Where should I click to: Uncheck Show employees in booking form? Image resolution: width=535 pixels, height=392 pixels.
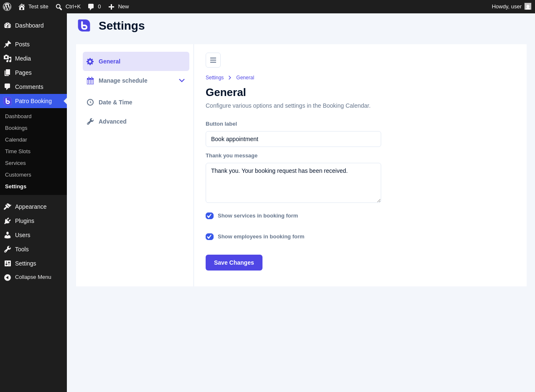coord(209,237)
